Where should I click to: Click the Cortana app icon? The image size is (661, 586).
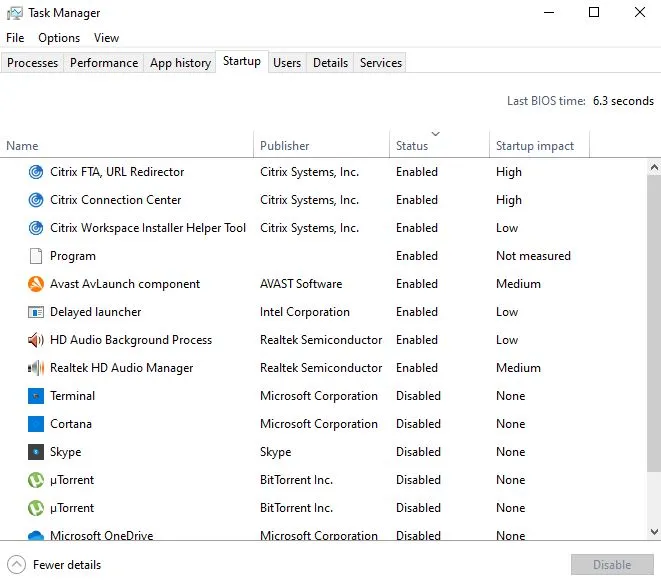36,424
